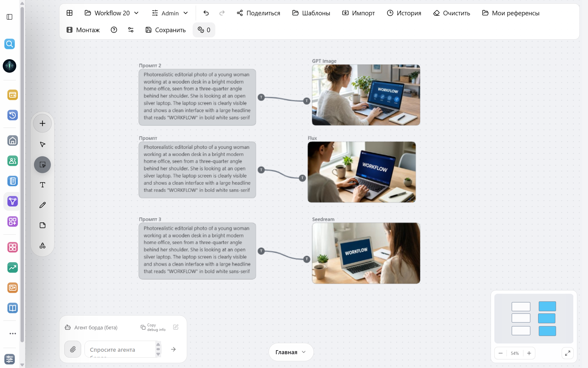Open the green analytics chart sidebar icon
This screenshot has width=588, height=368.
click(x=13, y=267)
